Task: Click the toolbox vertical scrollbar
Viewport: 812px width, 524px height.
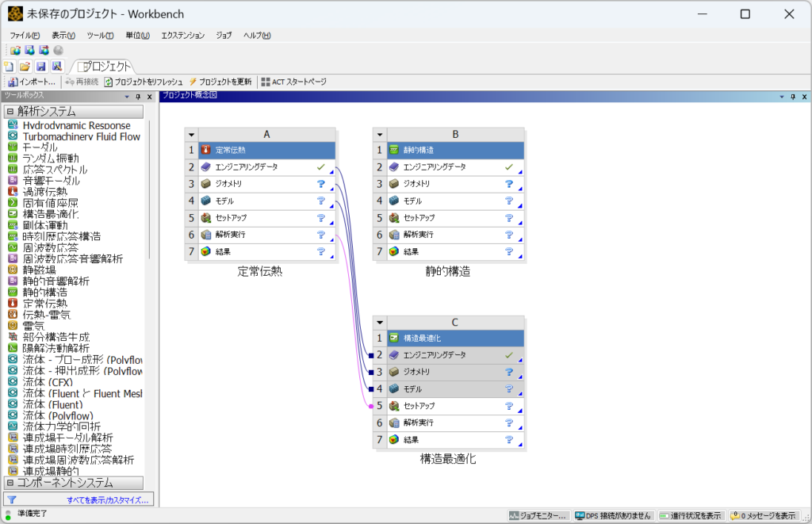Action: pyautogui.click(x=150, y=189)
